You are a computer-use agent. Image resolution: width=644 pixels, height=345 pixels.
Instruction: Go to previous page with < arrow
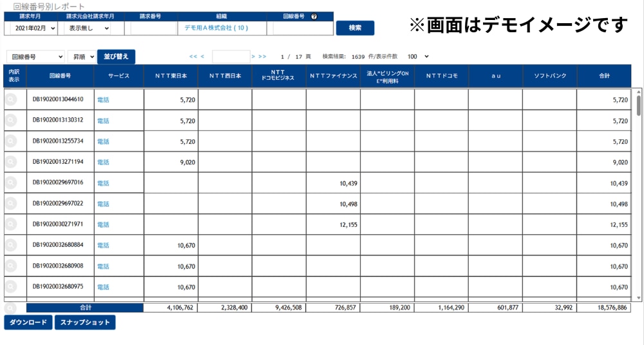[x=202, y=56]
